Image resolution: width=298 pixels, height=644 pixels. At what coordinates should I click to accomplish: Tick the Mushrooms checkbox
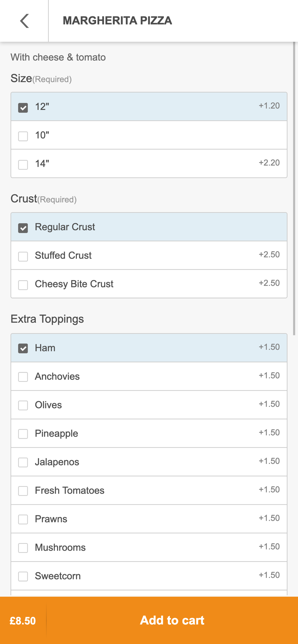point(23,548)
